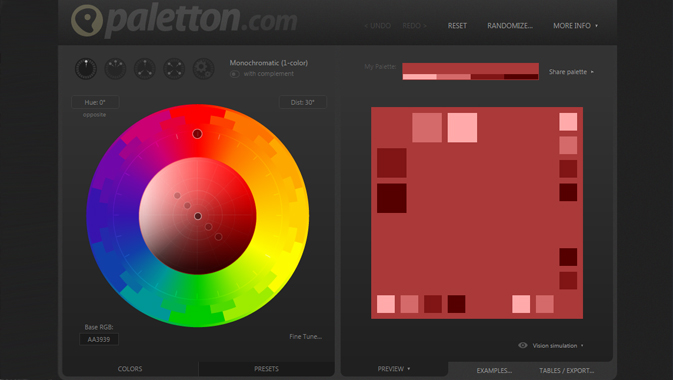Click the lightest pink strip in My Palette

point(419,77)
